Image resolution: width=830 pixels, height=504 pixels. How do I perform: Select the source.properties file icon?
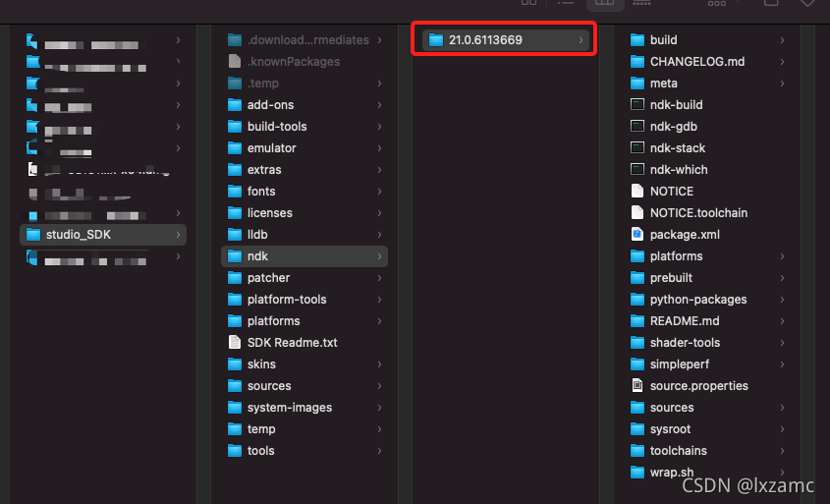(x=637, y=385)
